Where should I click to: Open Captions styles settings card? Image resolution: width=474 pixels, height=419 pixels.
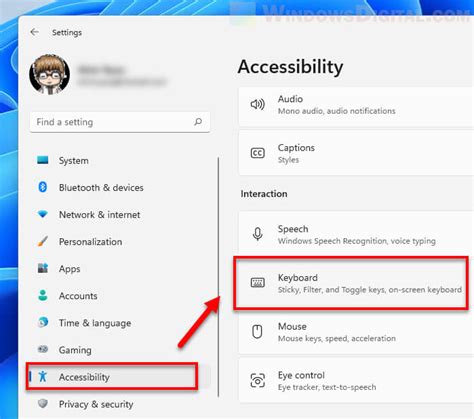pos(356,153)
